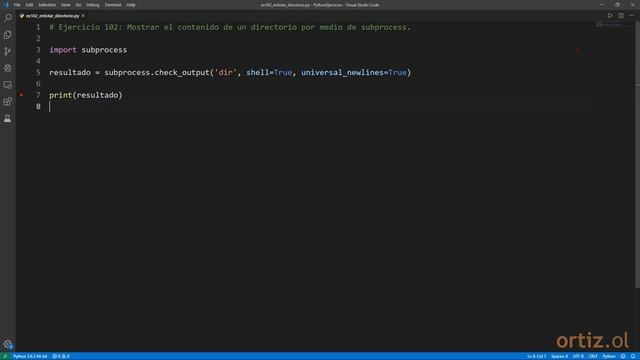This screenshot has width=640, height=360.
Task: Open the Explorer files icon
Action: coord(8,35)
